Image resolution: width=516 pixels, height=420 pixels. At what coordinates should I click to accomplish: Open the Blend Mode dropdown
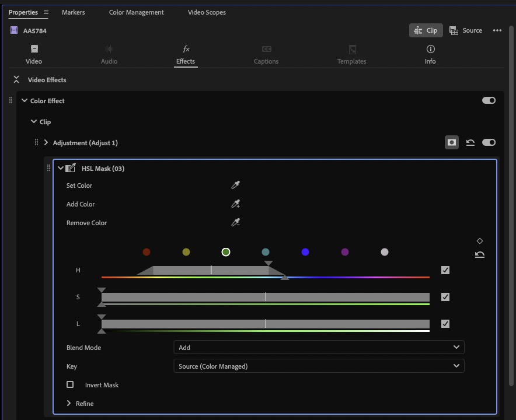(x=319, y=347)
